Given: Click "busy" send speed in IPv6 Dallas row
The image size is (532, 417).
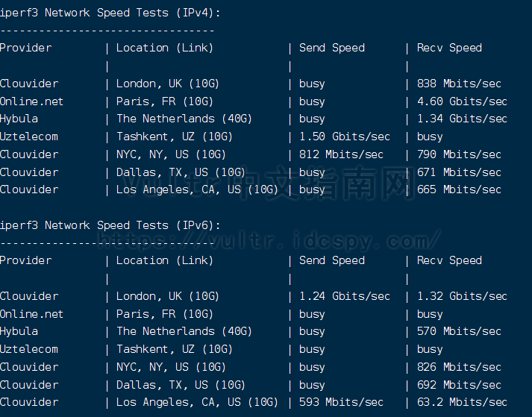Looking at the screenshot, I should coord(312,386).
